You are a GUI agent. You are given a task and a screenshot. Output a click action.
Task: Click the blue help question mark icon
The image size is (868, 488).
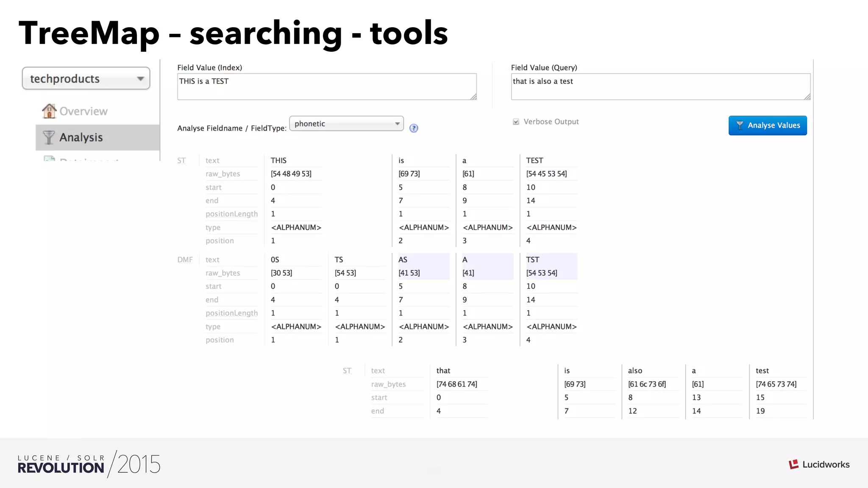[414, 128]
